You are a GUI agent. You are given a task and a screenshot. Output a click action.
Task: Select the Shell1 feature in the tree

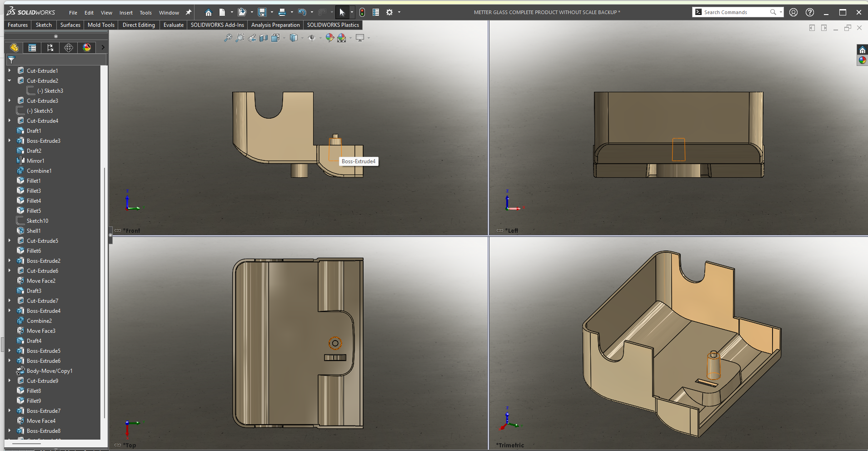[x=34, y=231]
